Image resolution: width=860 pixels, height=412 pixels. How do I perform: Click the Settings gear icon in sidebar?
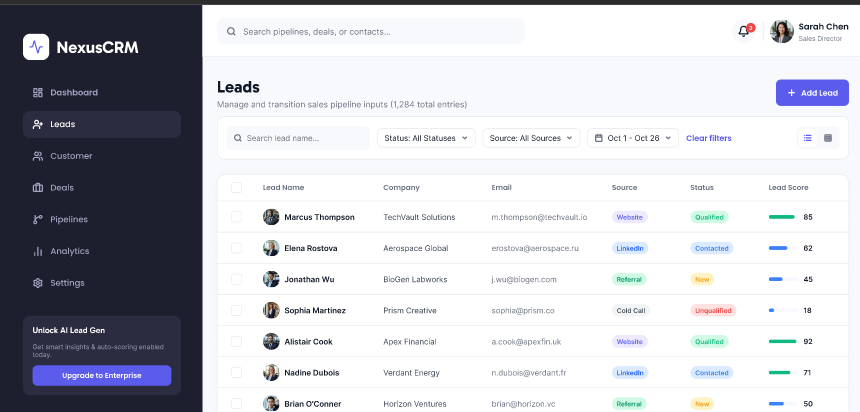pos(37,283)
